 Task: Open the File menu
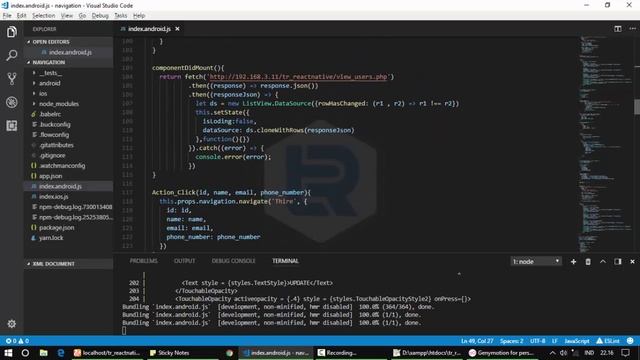coord(7,16)
